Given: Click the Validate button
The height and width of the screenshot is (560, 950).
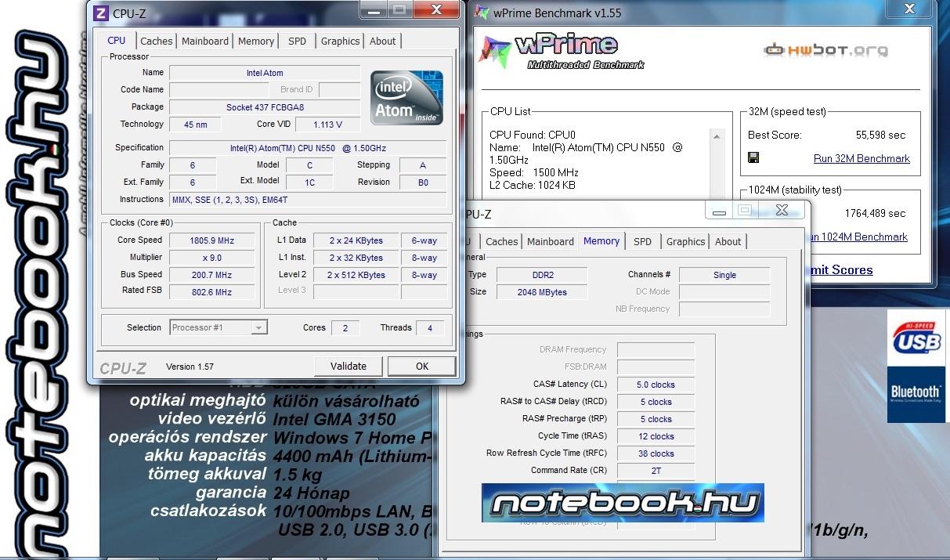Looking at the screenshot, I should (349, 366).
